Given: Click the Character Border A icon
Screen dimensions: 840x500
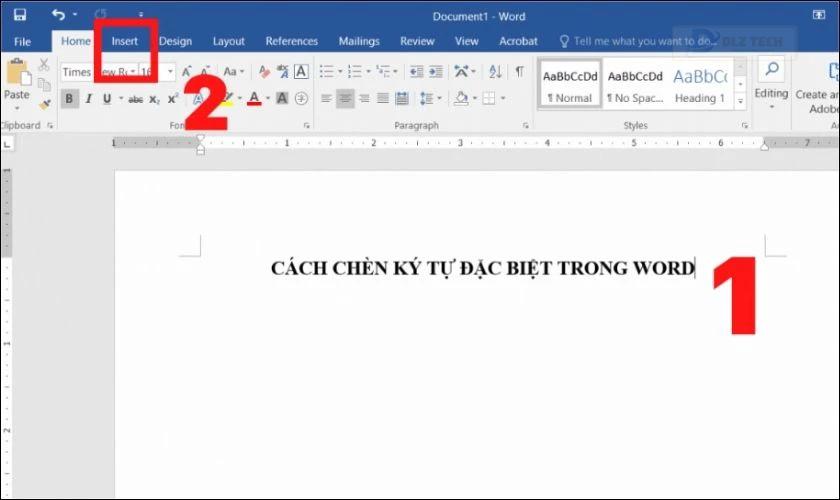Looking at the screenshot, I should (301, 71).
